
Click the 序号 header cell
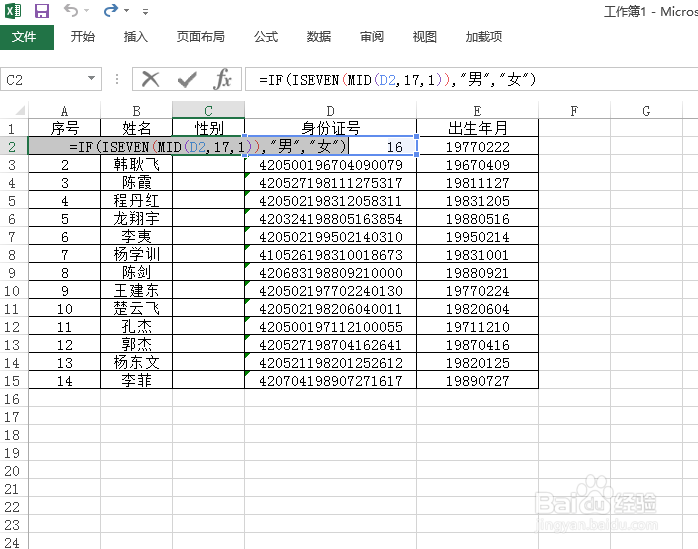tap(65, 128)
